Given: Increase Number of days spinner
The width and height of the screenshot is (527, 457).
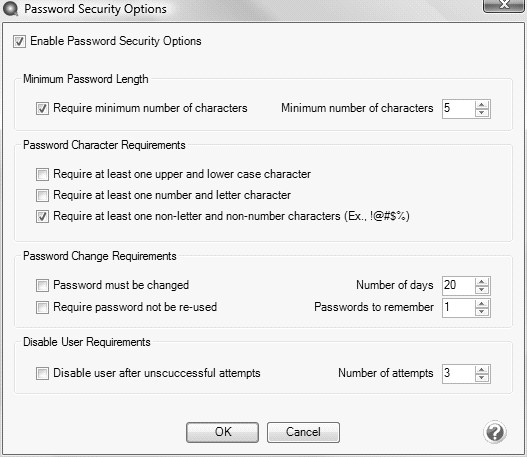Looking at the screenshot, I should pos(482,282).
